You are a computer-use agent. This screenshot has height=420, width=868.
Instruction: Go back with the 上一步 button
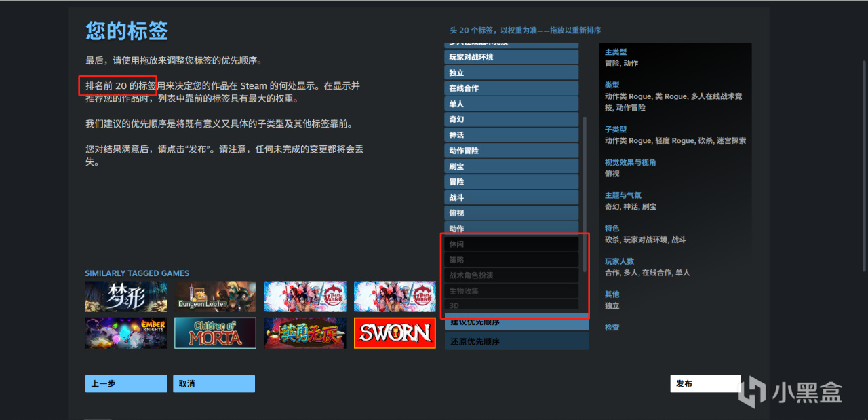click(126, 383)
